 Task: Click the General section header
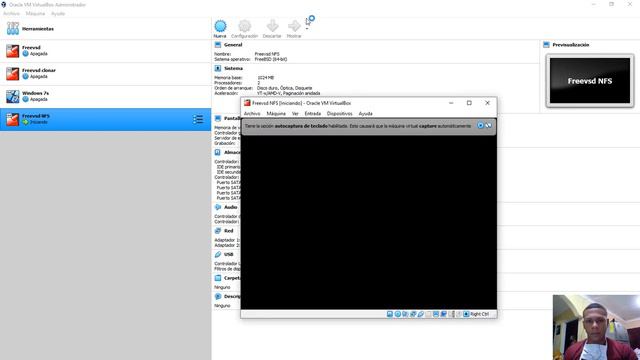pos(233,45)
